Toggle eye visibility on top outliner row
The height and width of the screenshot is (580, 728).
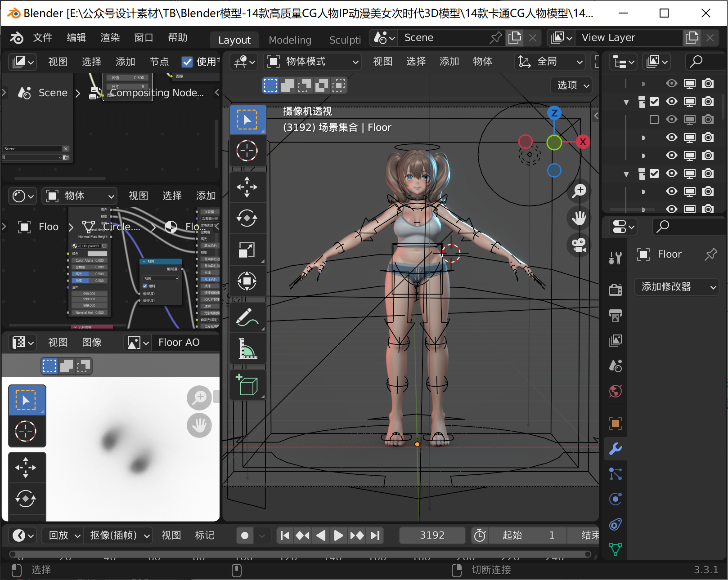pyautogui.click(x=671, y=83)
